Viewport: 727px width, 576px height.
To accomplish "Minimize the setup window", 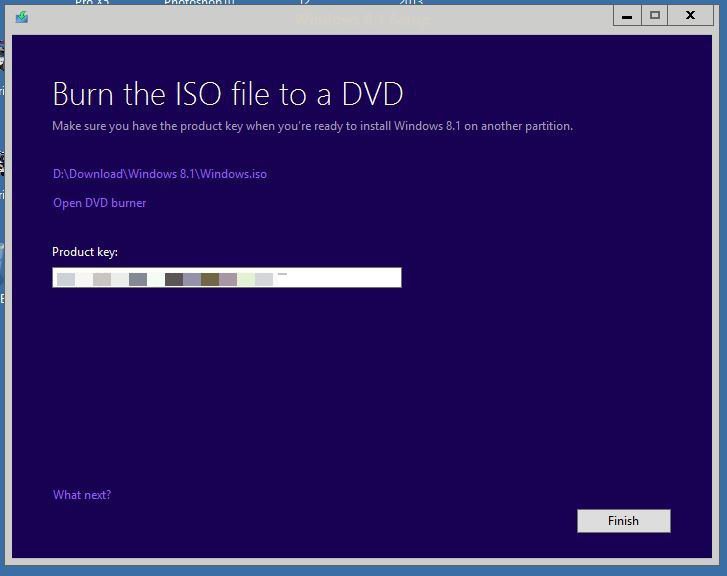I will 627,16.
